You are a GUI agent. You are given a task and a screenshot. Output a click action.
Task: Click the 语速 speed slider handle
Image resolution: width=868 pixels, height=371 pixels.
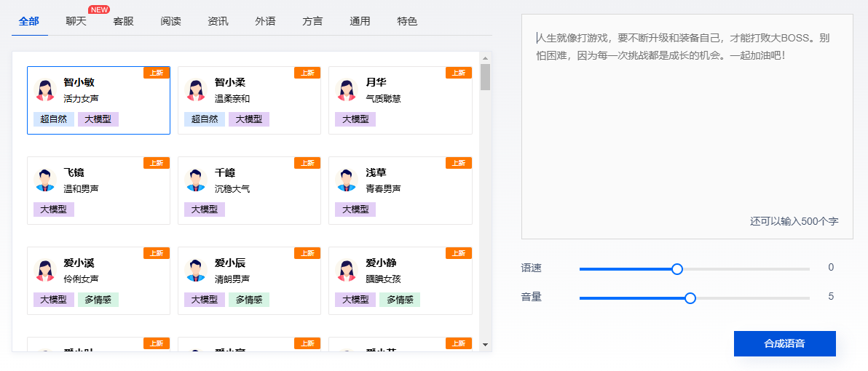tap(677, 269)
